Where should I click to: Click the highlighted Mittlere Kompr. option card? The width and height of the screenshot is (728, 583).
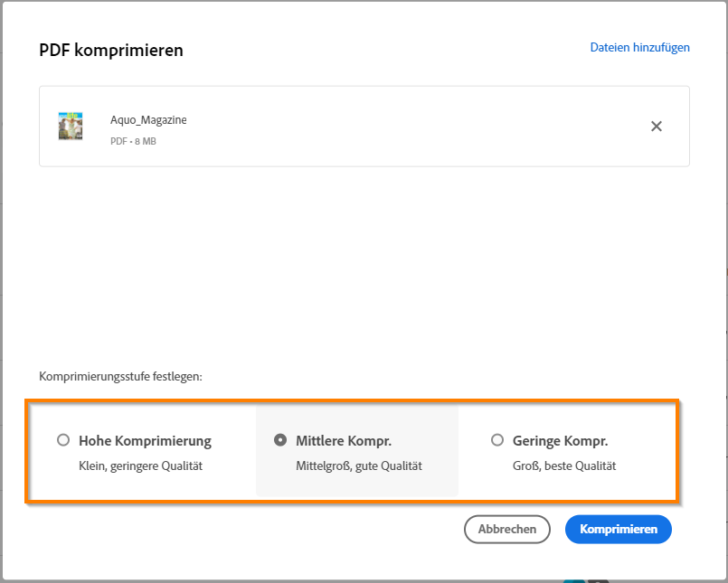tap(357, 449)
